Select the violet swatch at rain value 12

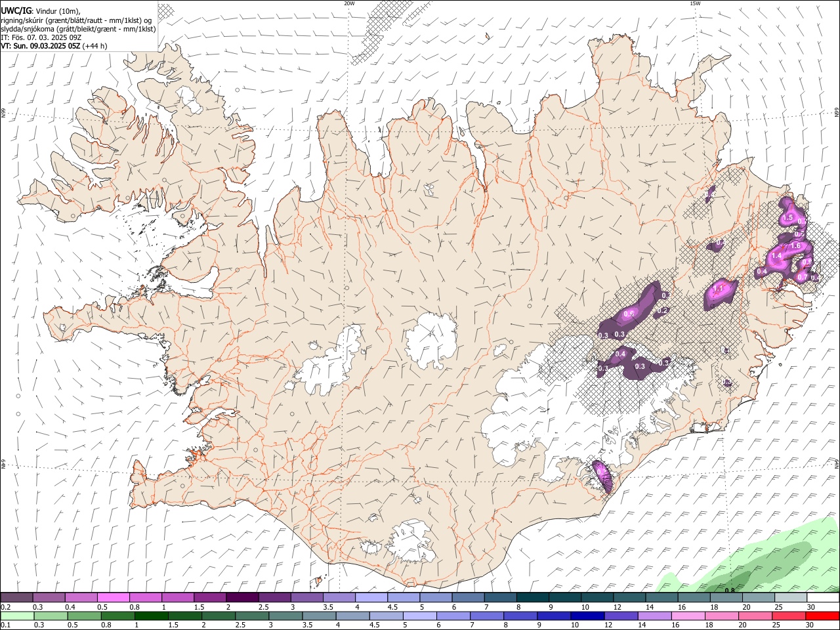[x=622, y=616]
